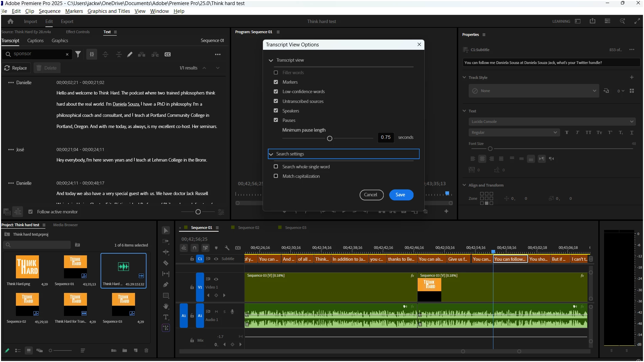The image size is (644, 362).
Task: Enable Search whole single word
Action: (276, 167)
